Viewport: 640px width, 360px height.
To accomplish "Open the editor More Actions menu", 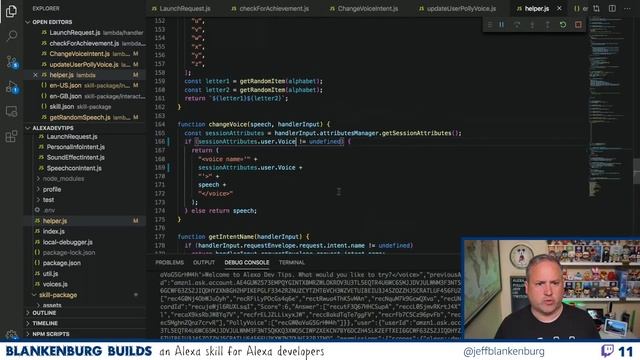I will 627,8.
